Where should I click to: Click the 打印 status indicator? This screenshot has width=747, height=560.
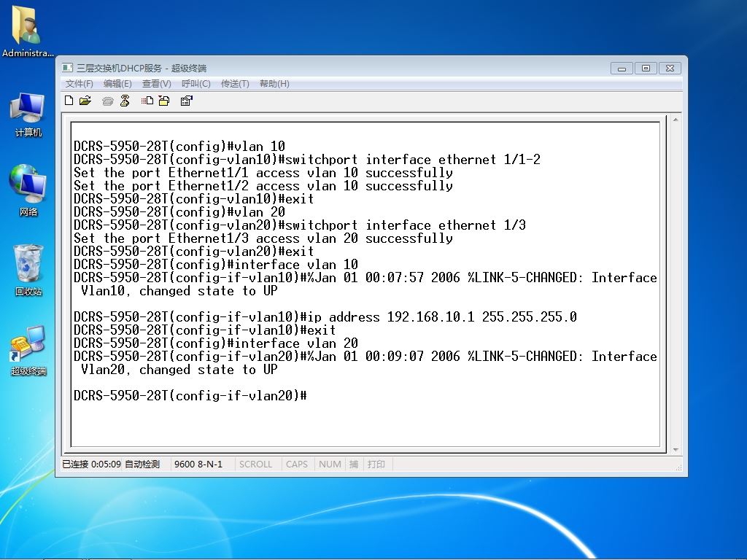(x=376, y=464)
